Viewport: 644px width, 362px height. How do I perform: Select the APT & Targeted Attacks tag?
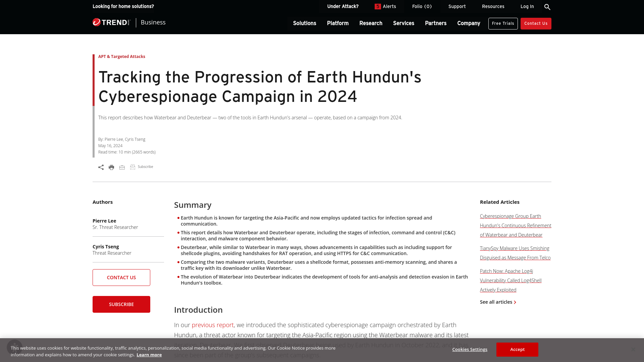pos(122,56)
